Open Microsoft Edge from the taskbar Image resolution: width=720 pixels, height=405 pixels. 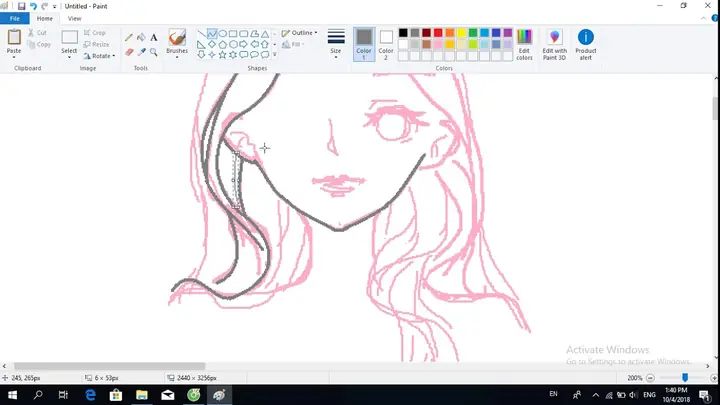(90, 395)
